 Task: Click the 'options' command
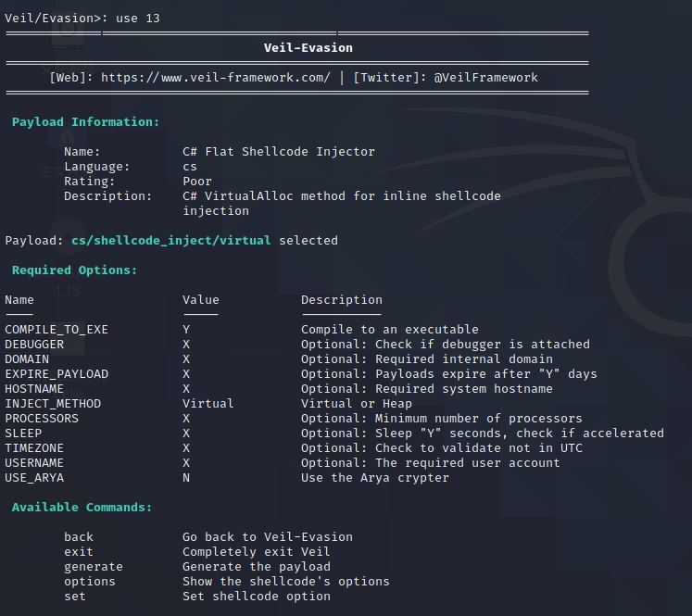click(x=90, y=582)
